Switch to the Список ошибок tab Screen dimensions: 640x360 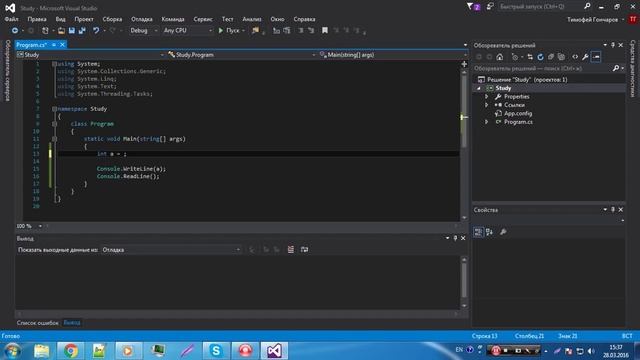(38, 323)
